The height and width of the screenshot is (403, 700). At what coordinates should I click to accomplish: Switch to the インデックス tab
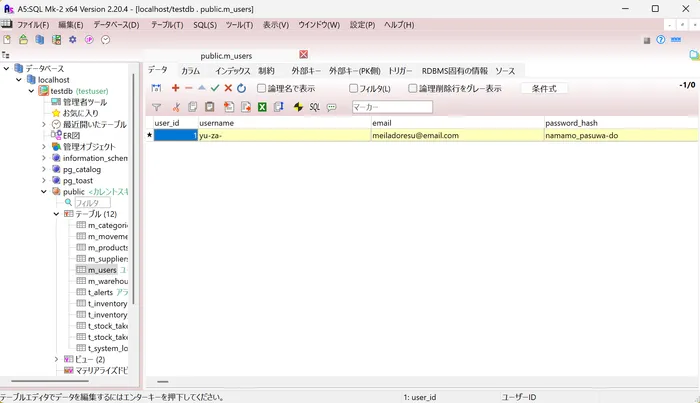click(x=232, y=71)
